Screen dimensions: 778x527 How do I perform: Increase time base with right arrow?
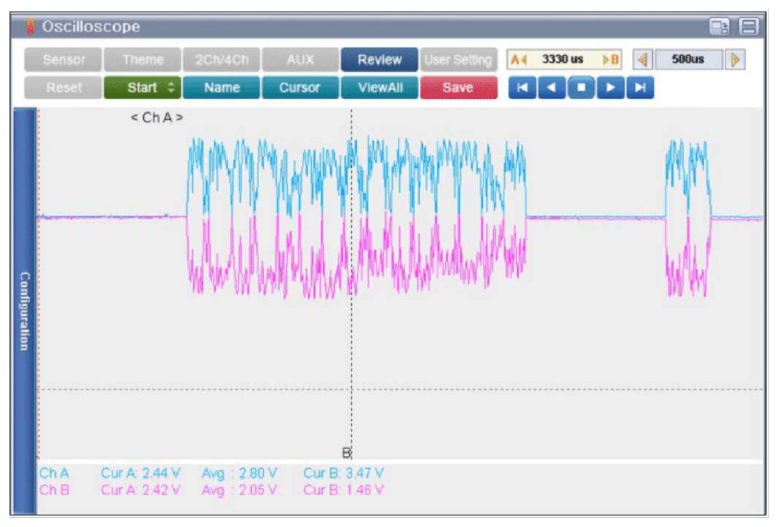[x=736, y=60]
